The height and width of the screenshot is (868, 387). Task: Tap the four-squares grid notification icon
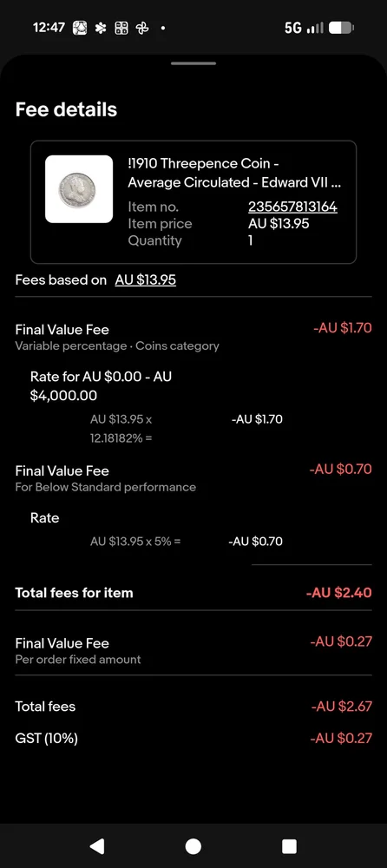click(x=121, y=28)
